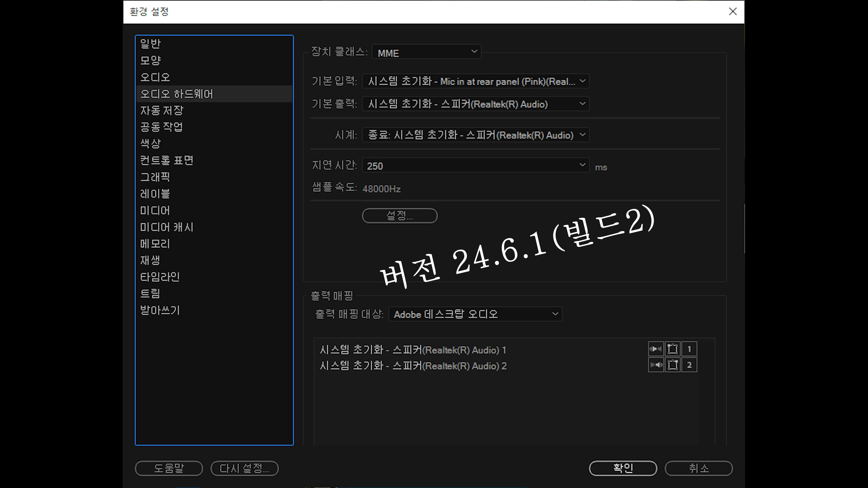Click the 다시 설정... button

pyautogui.click(x=244, y=468)
